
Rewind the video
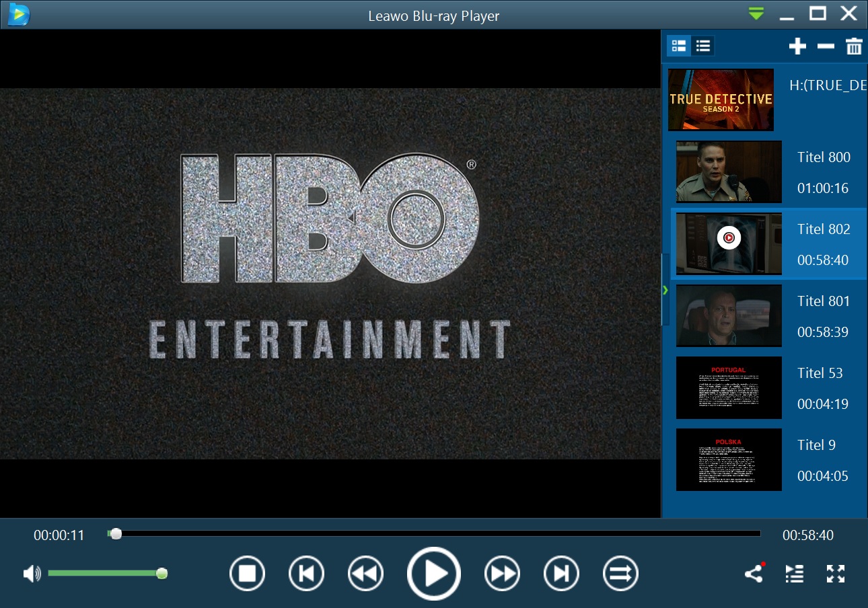(x=365, y=574)
